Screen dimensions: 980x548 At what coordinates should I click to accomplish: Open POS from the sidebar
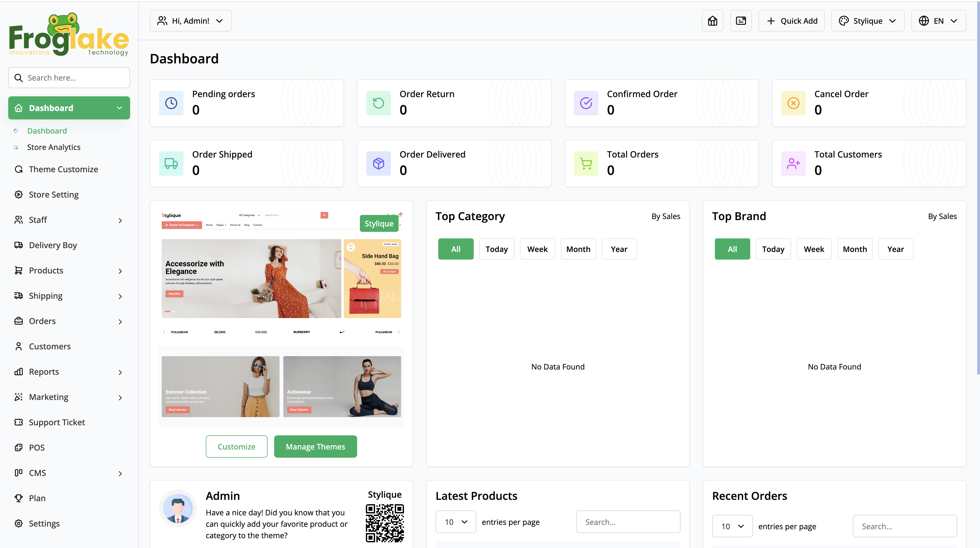(x=36, y=448)
